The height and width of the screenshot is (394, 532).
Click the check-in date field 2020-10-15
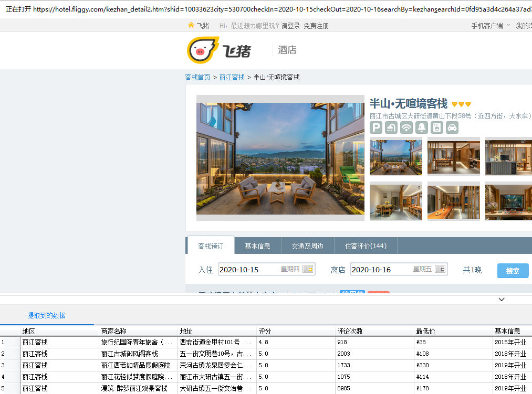(266, 269)
